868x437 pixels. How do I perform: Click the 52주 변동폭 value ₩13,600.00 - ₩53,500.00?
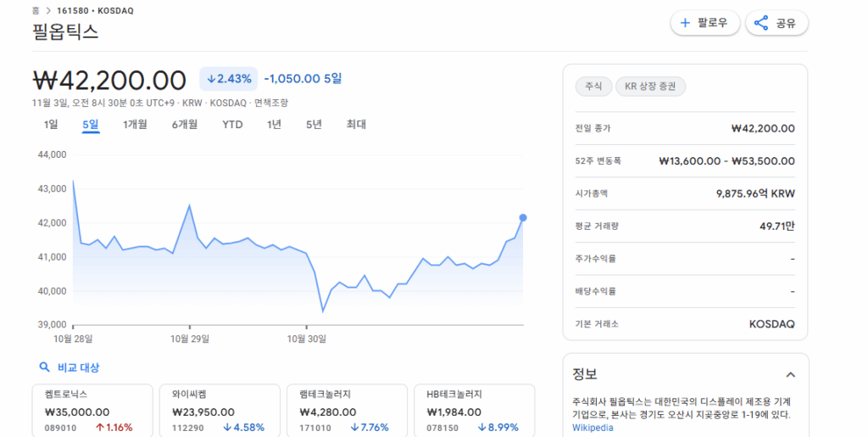point(726,161)
